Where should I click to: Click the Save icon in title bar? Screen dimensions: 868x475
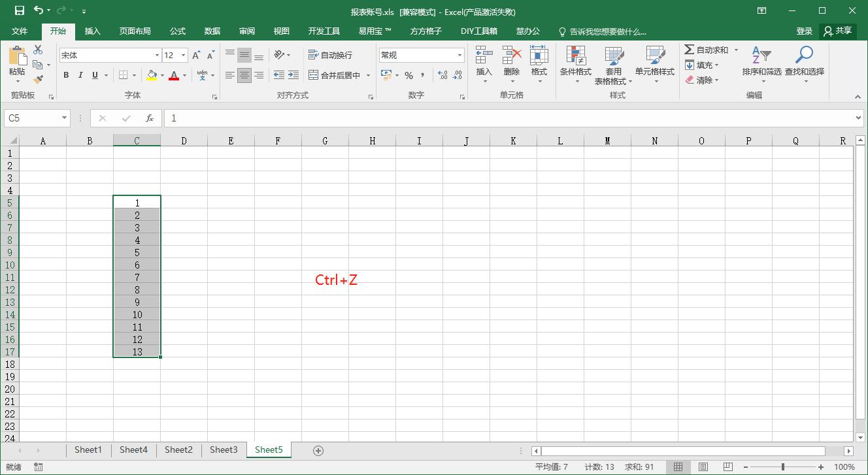20,10
